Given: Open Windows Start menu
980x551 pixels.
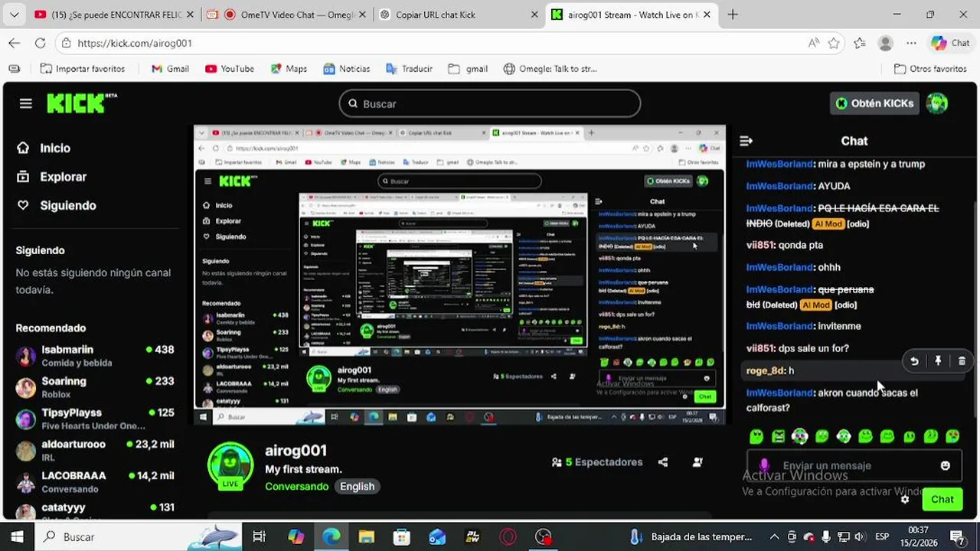Looking at the screenshot, I should tap(17, 536).
